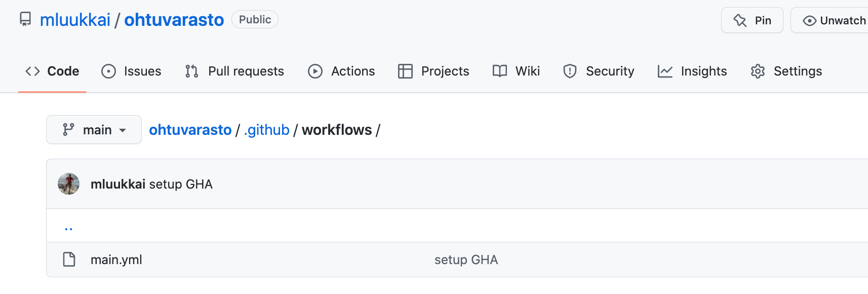
Task: Show the Insights tab
Action: [x=692, y=71]
